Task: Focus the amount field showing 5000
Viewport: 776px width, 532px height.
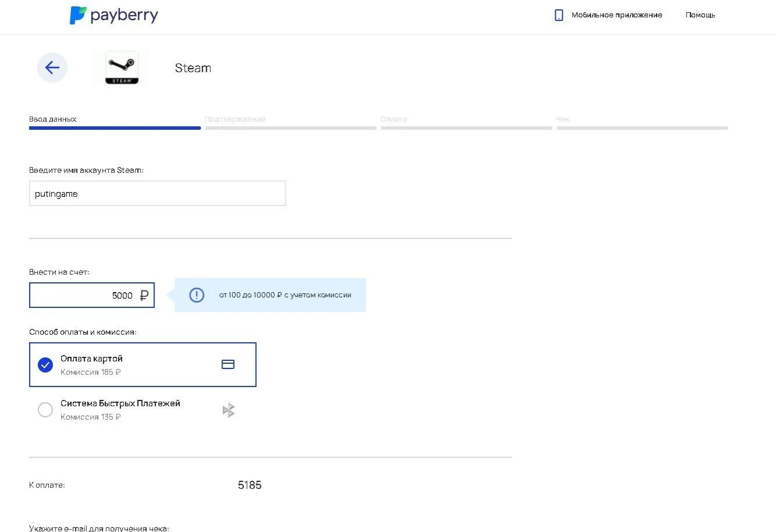Action: click(92, 295)
